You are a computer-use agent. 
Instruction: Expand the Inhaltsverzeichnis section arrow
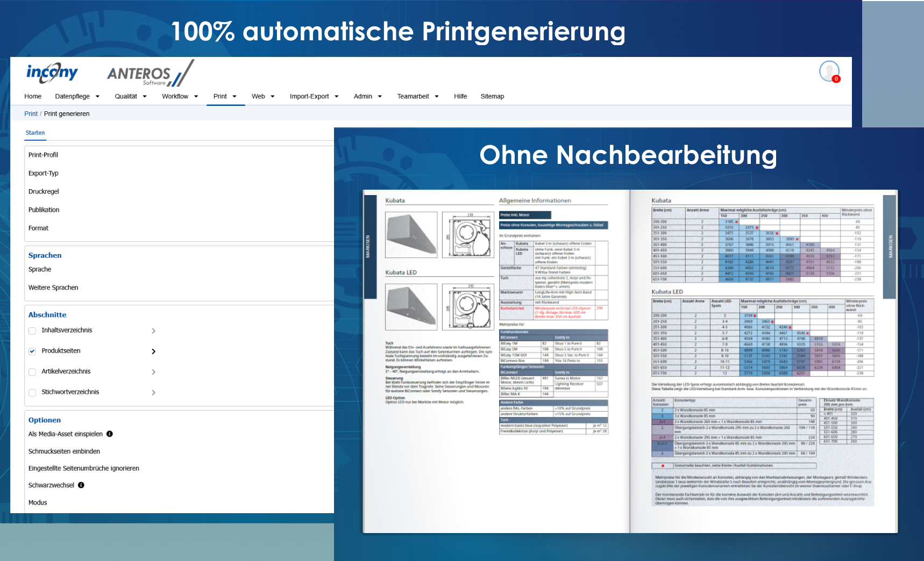point(154,331)
